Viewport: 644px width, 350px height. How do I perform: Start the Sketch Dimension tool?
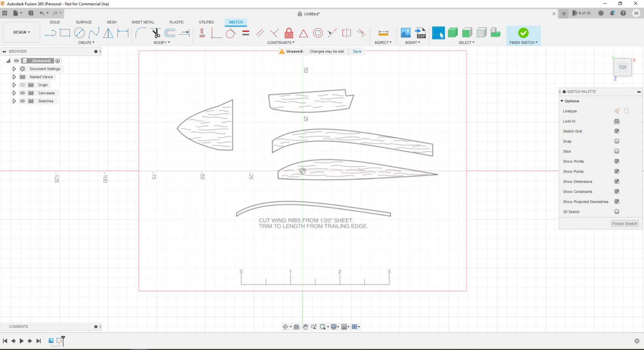pos(123,33)
